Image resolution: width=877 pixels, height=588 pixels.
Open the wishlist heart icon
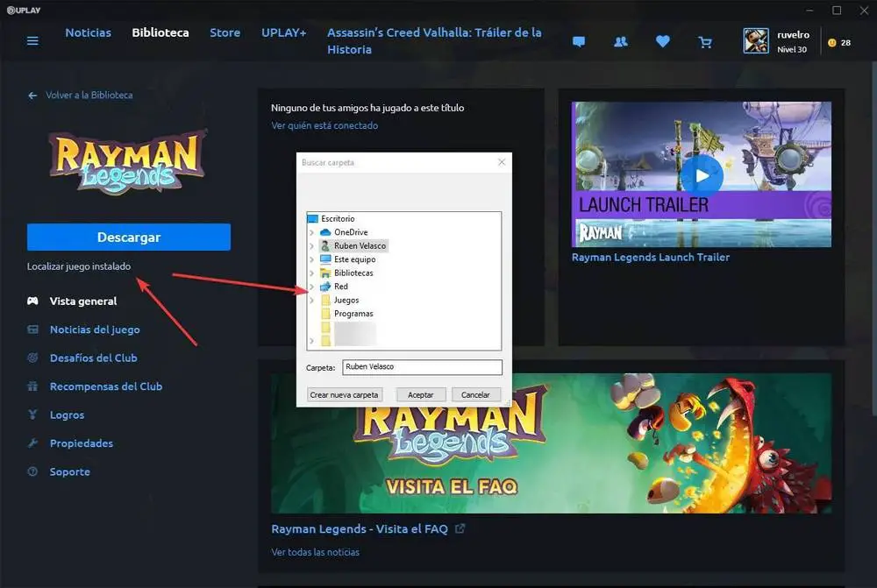pyautogui.click(x=663, y=41)
